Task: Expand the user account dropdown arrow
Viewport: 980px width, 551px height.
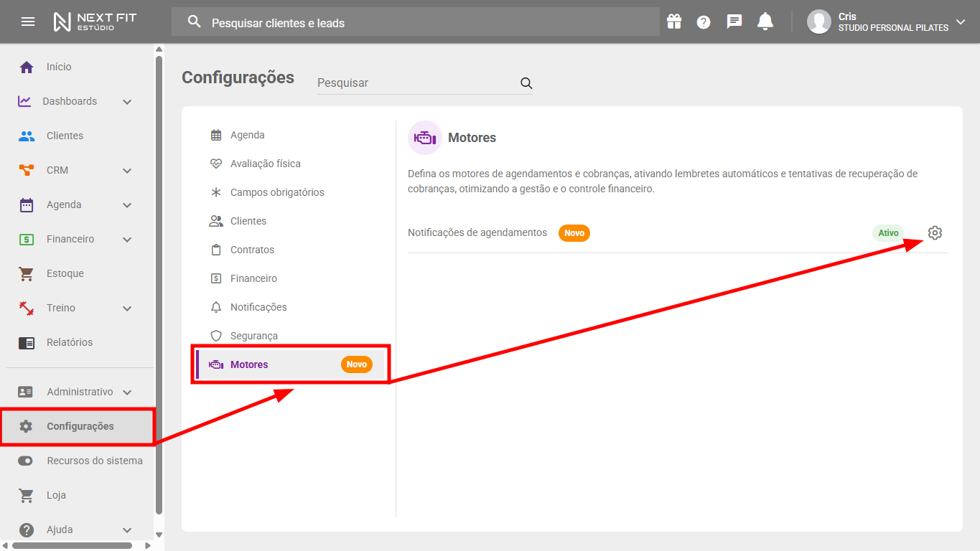Action: 961,22
